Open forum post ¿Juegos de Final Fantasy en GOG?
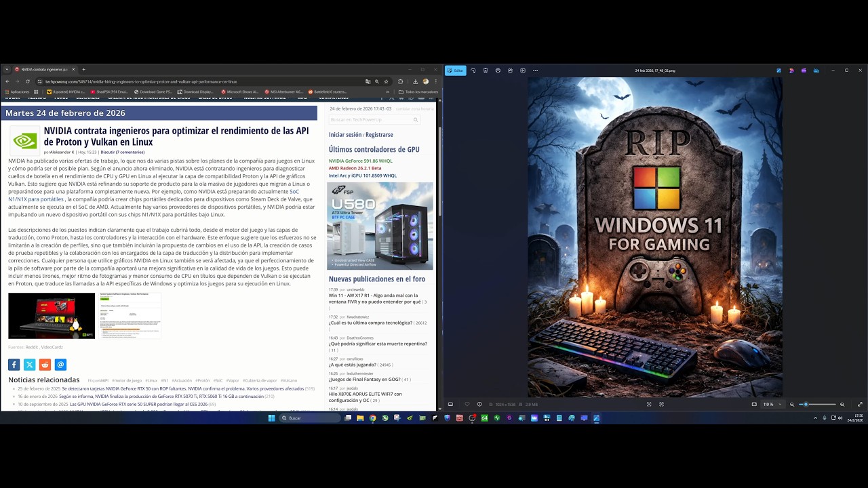This screenshot has height=488, width=868. (364, 380)
